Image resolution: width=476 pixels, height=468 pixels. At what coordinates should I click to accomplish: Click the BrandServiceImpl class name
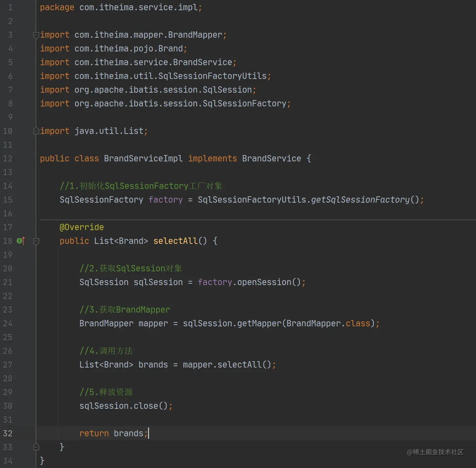(x=143, y=159)
